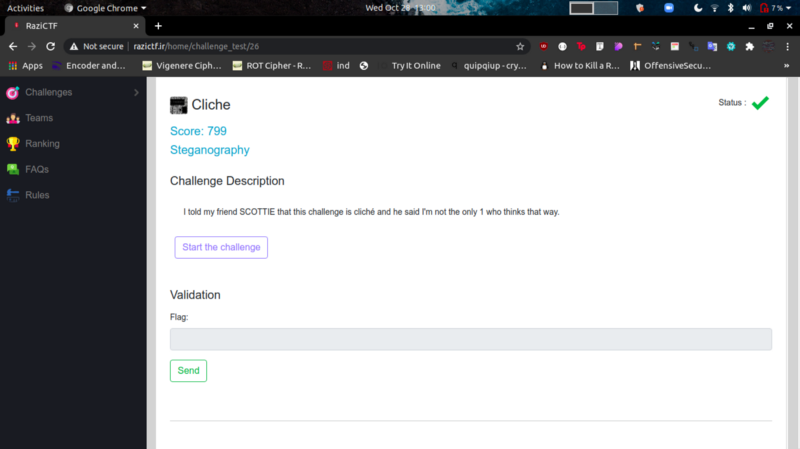Open the Google Chrome app menu dropdown

(x=105, y=8)
